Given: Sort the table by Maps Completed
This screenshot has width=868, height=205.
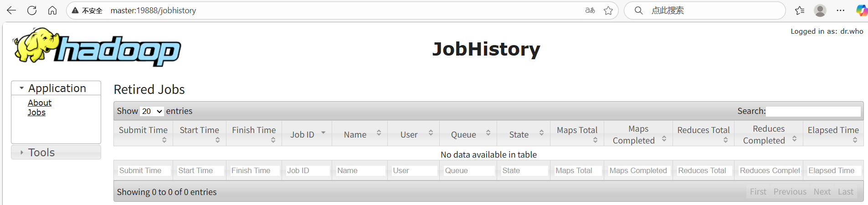Looking at the screenshot, I should pos(638,133).
